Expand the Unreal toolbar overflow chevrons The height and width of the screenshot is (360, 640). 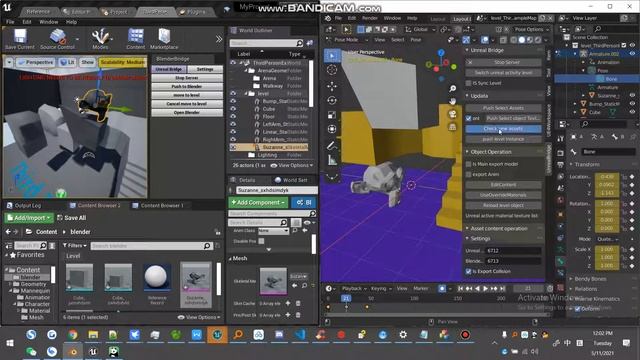click(x=219, y=39)
